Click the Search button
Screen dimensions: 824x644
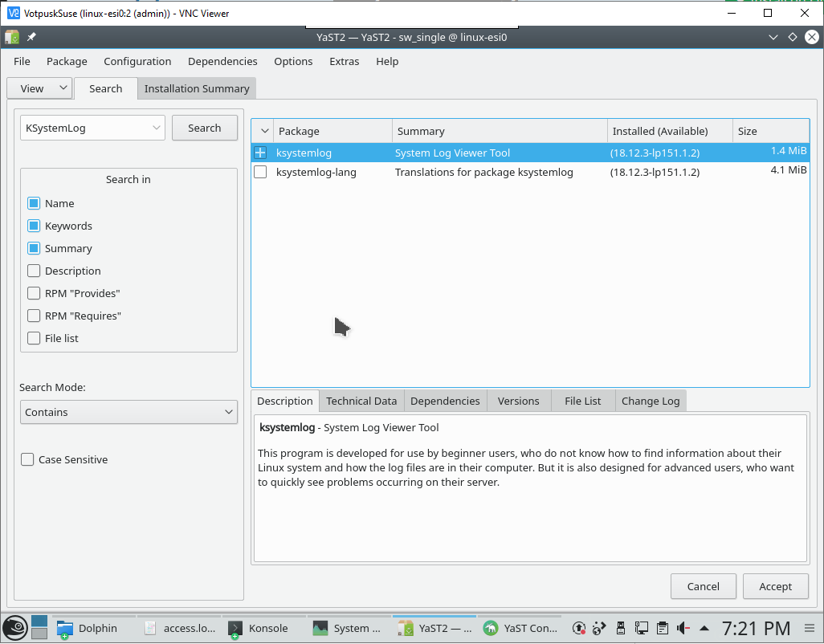coord(205,128)
